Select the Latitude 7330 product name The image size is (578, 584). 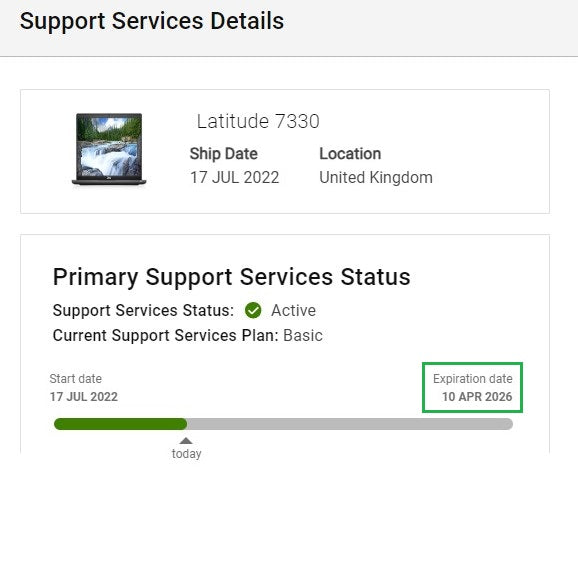click(x=258, y=121)
